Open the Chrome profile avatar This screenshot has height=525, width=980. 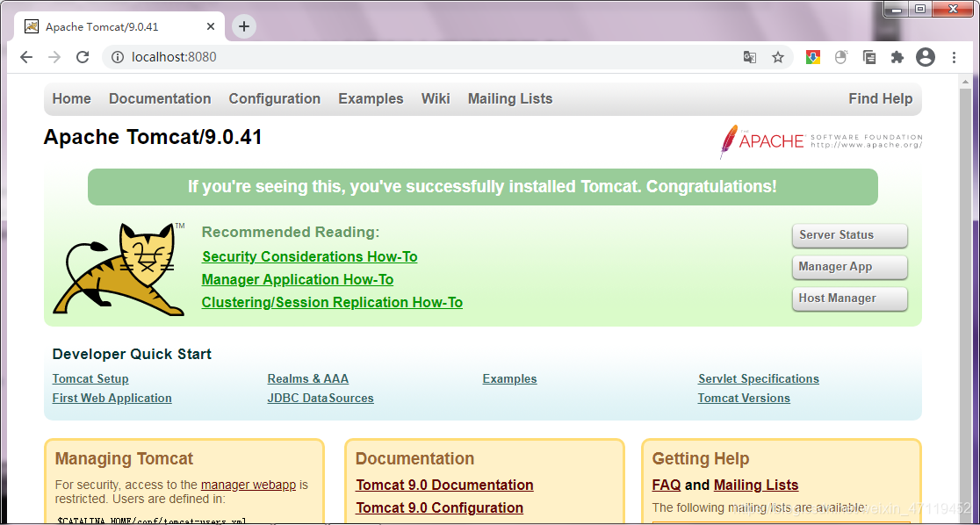click(926, 57)
